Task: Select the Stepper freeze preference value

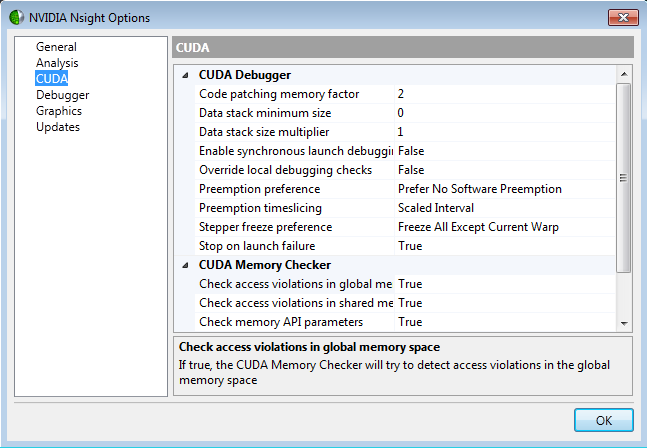Action: (505, 227)
